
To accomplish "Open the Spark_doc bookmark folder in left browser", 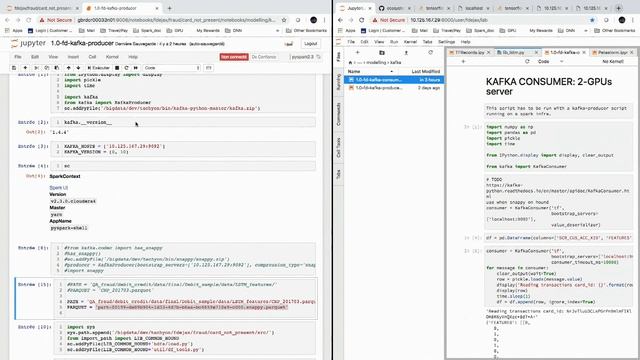I will click(147, 31).
